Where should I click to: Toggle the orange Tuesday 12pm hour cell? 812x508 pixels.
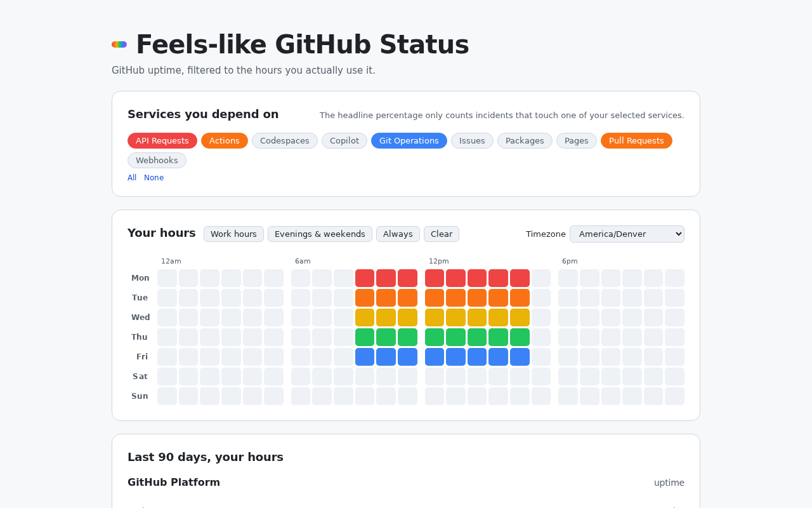435,298
